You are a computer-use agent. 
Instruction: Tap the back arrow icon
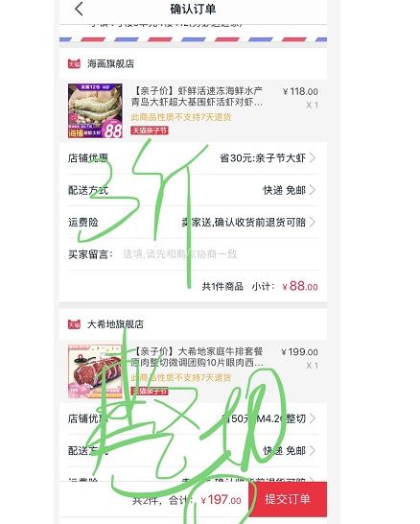[79, 9]
